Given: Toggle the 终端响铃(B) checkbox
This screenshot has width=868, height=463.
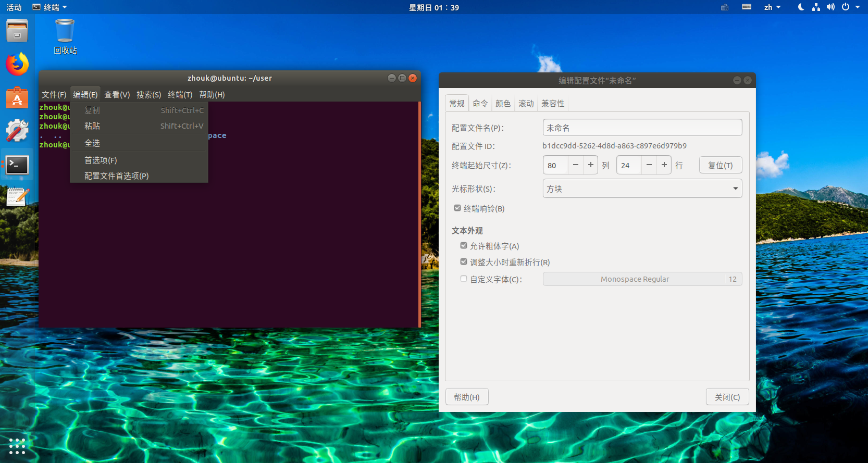Looking at the screenshot, I should point(457,208).
